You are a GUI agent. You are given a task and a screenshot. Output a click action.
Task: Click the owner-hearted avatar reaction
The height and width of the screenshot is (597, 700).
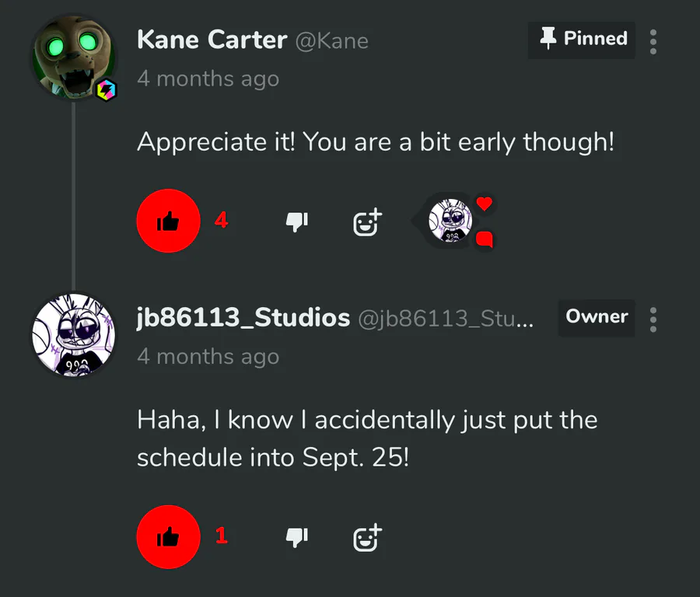450,222
